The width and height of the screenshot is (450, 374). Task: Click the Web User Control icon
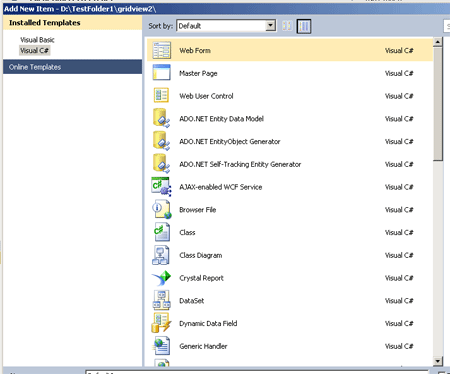click(162, 96)
